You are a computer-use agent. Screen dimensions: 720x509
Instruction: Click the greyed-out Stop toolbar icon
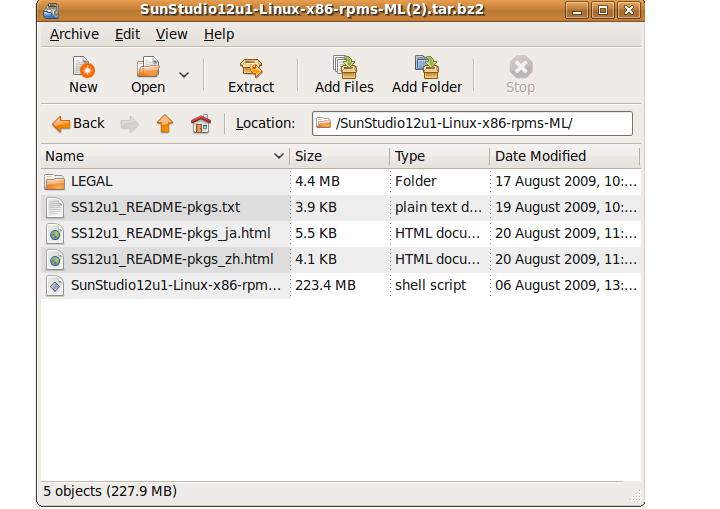pos(521,67)
